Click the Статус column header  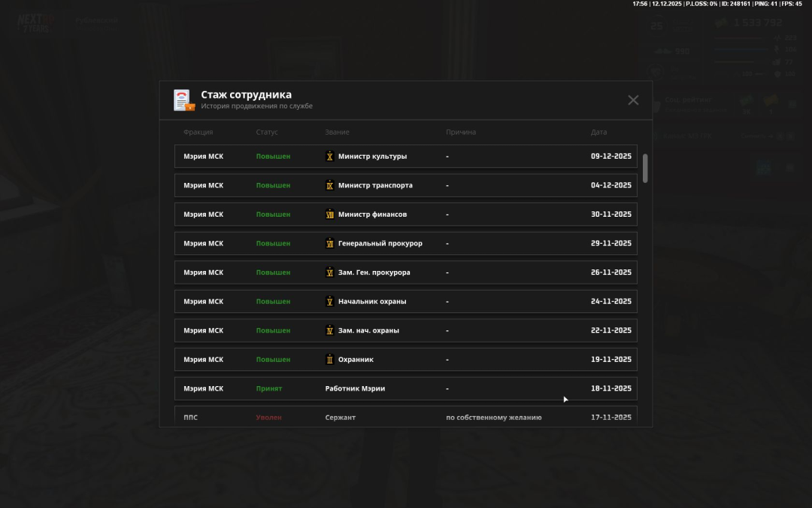coord(267,132)
